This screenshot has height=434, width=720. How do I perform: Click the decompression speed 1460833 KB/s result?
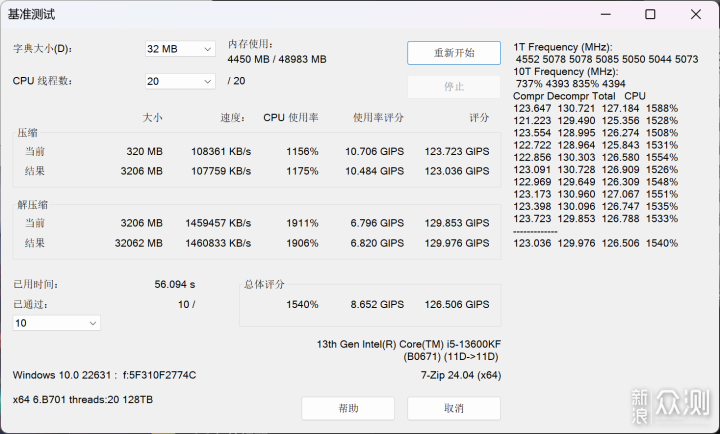tap(218, 243)
